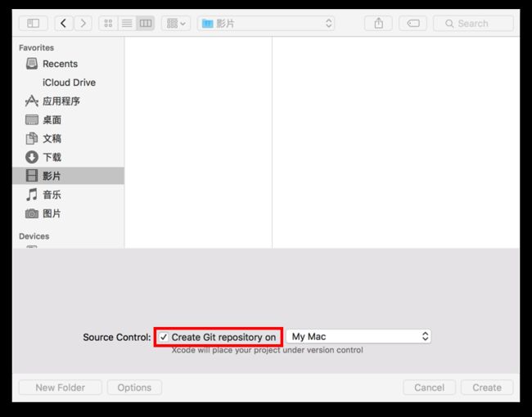Open 音乐 in Favorites
This screenshot has width=532, height=417.
68,195
